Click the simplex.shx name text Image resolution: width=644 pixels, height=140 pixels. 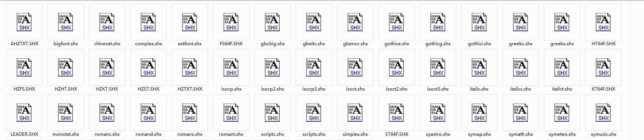click(355, 134)
